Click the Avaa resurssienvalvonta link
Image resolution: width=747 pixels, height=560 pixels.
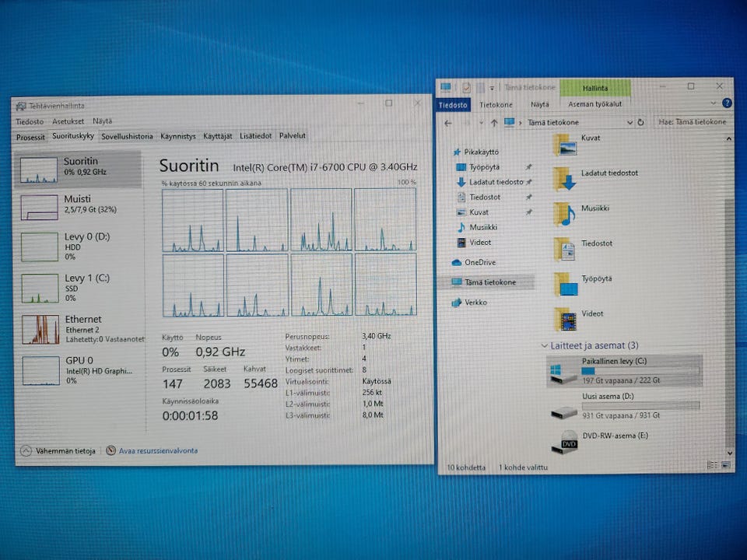coord(157,450)
